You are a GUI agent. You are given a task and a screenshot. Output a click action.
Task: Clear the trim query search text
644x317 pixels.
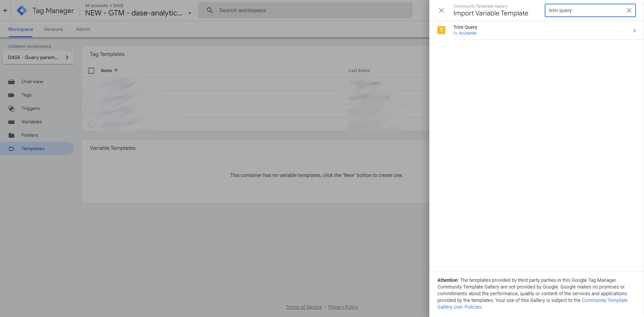[x=629, y=10]
